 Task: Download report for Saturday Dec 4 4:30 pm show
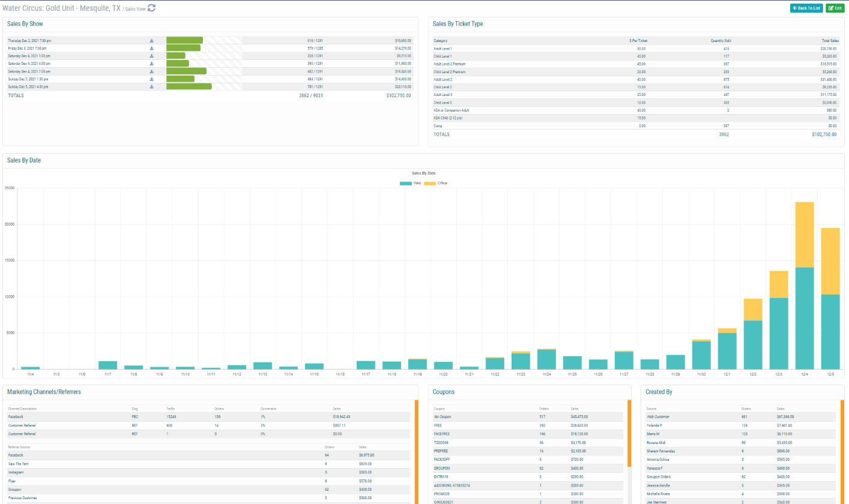[152, 64]
